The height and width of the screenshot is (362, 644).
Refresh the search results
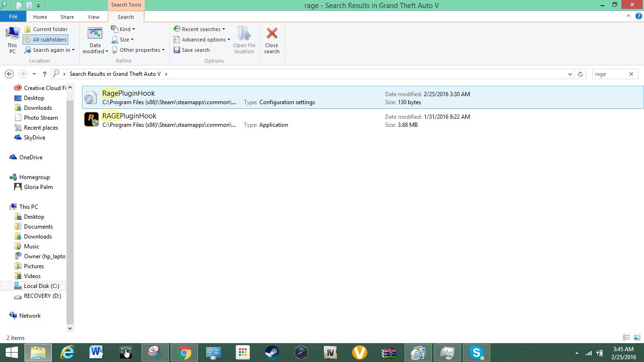coord(581,74)
